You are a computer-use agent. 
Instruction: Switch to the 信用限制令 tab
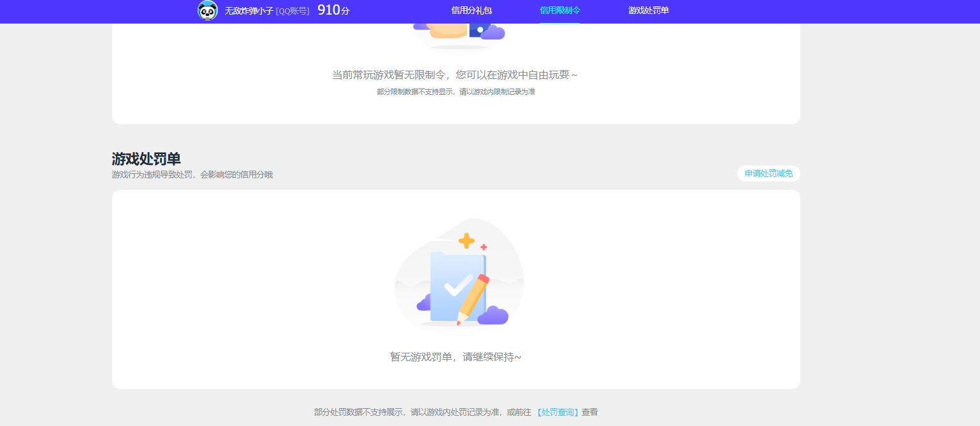560,11
